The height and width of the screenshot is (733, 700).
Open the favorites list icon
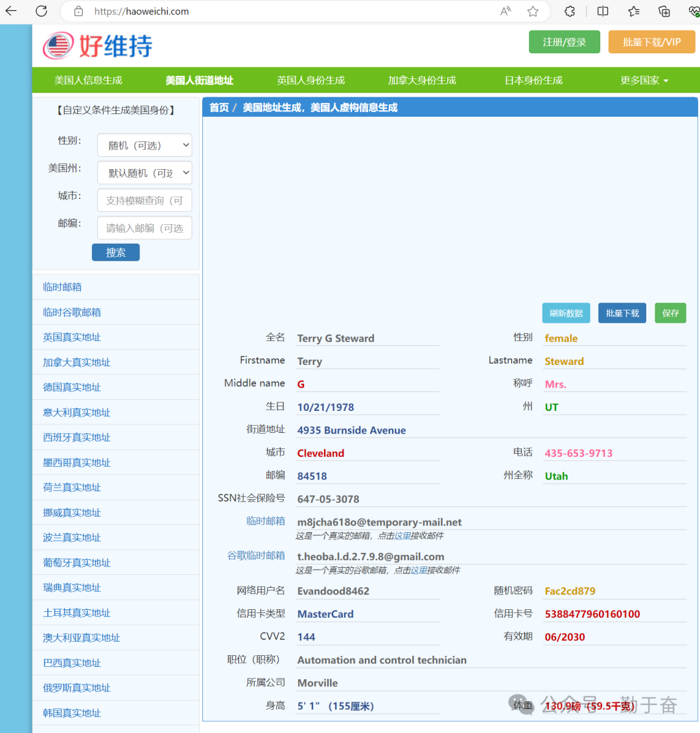634,11
